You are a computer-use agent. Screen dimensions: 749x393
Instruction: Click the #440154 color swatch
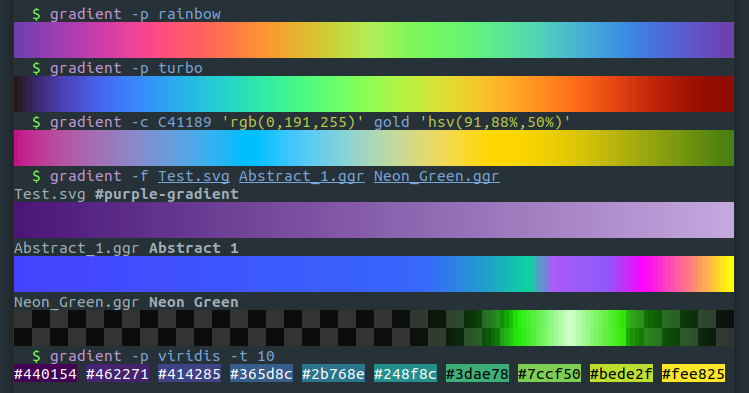45,373
